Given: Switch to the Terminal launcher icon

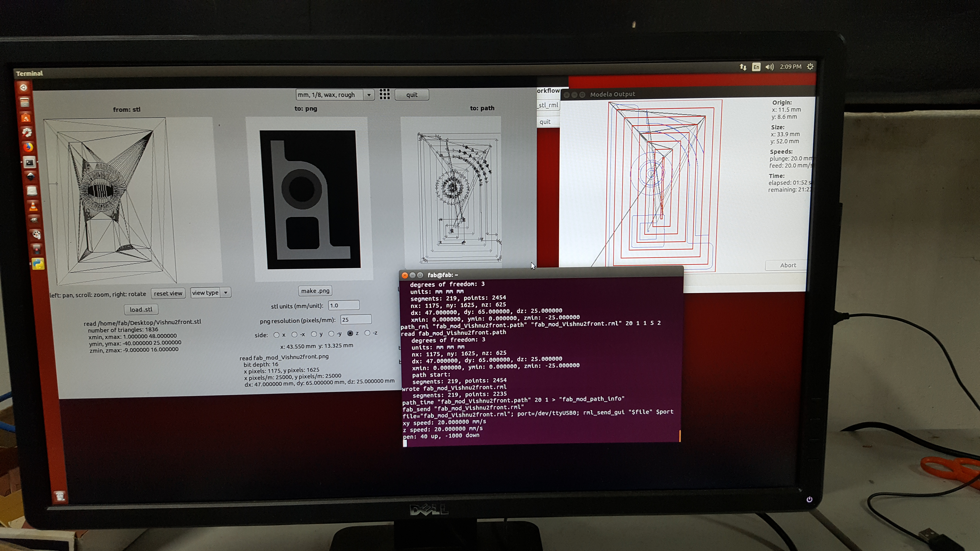Looking at the screenshot, I should [x=29, y=163].
